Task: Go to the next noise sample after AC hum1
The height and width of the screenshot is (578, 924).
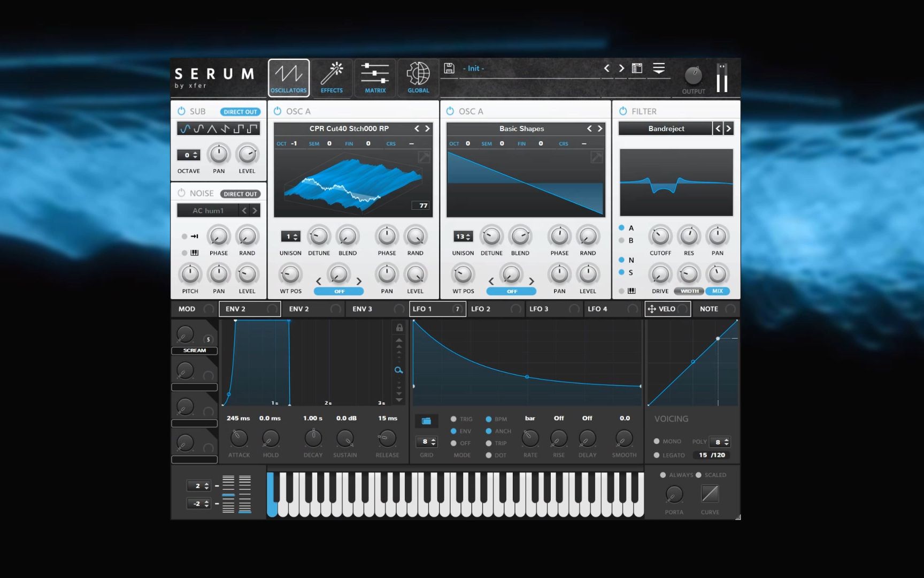Action: coord(255,210)
